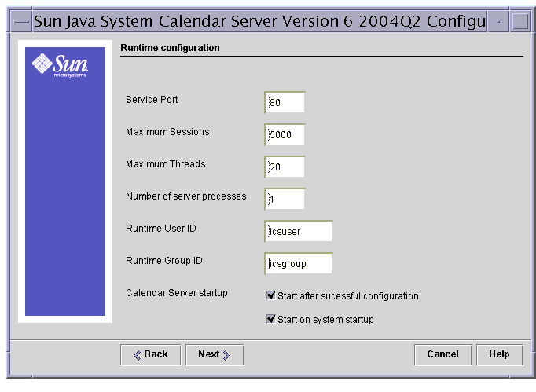Toggle Start on system startup checkbox
This screenshot has height=392, width=536.
[270, 319]
